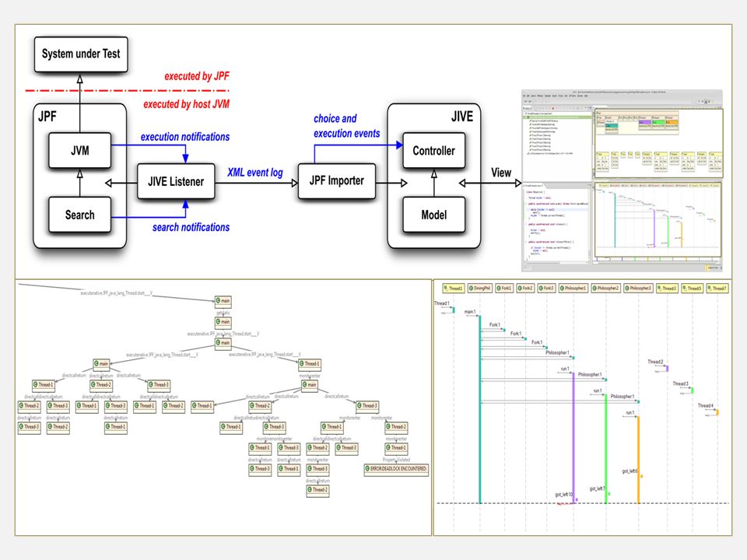Select the Model box inside JIVE
This screenshot has height=560, width=747.
coord(433,215)
